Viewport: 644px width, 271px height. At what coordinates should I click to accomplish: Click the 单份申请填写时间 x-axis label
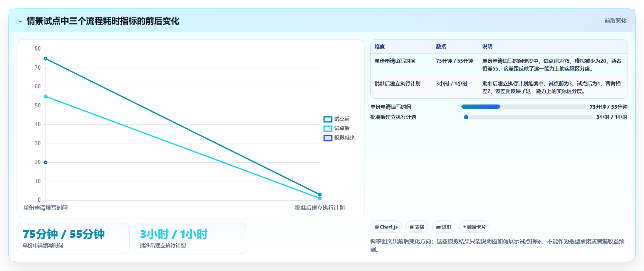click(x=45, y=208)
